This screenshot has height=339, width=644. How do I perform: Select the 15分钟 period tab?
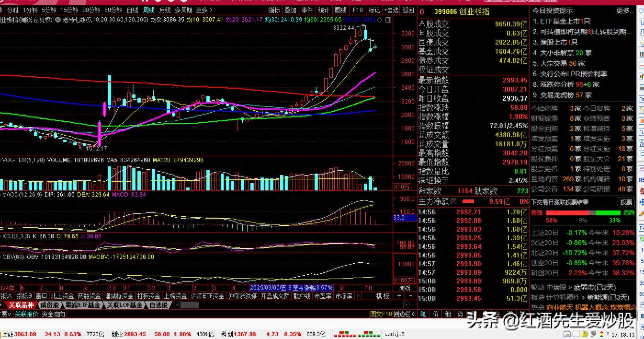tap(69, 10)
